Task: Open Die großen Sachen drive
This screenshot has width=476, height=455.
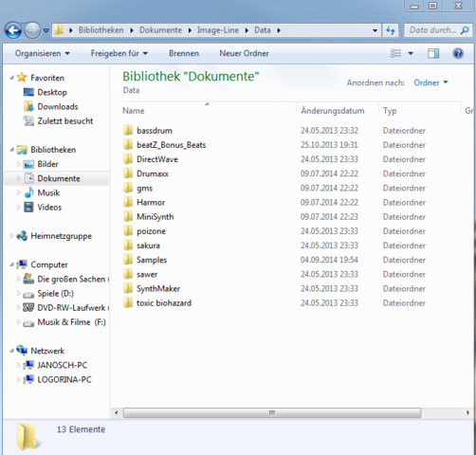Action: tap(71, 279)
